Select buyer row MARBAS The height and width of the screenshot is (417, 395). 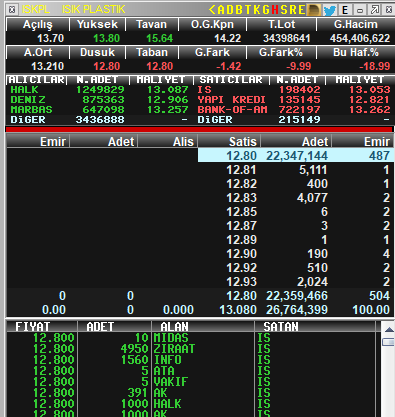pos(100,110)
